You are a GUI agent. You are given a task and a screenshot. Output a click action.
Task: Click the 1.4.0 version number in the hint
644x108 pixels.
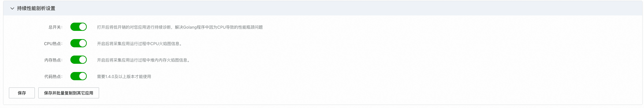109,77
